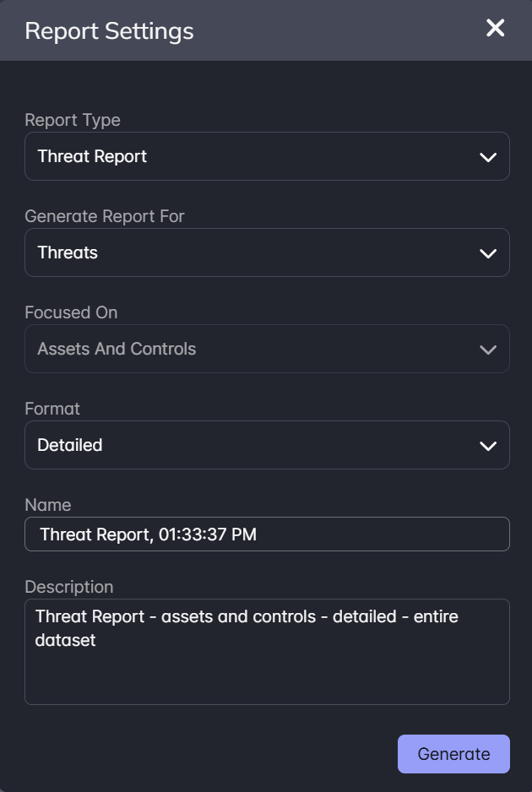The width and height of the screenshot is (532, 792).
Task: Expand the Format selection menu
Action: point(267,445)
